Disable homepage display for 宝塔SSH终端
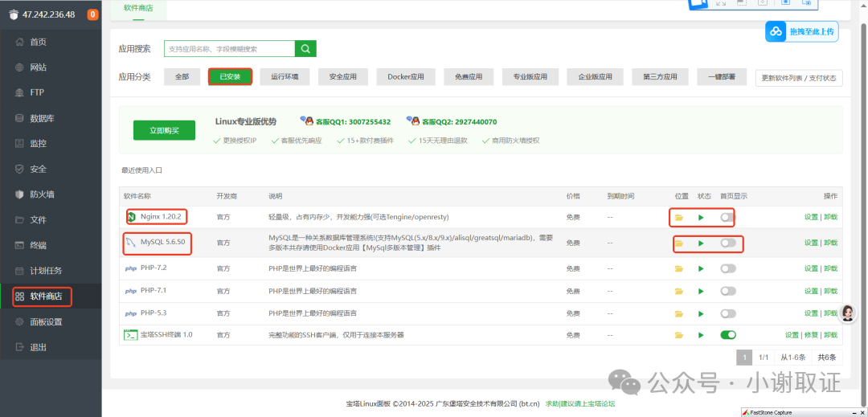Viewport: 868px width, 417px height. (728, 335)
